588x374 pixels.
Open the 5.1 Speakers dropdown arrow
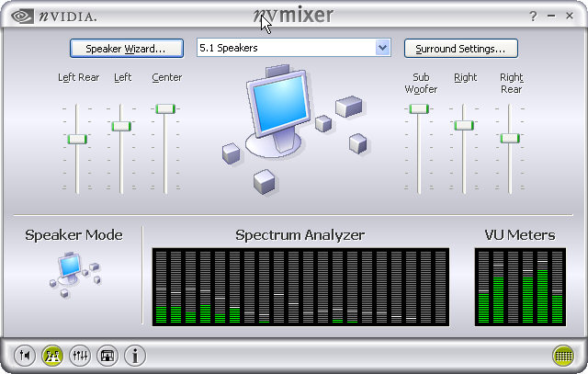(x=382, y=48)
